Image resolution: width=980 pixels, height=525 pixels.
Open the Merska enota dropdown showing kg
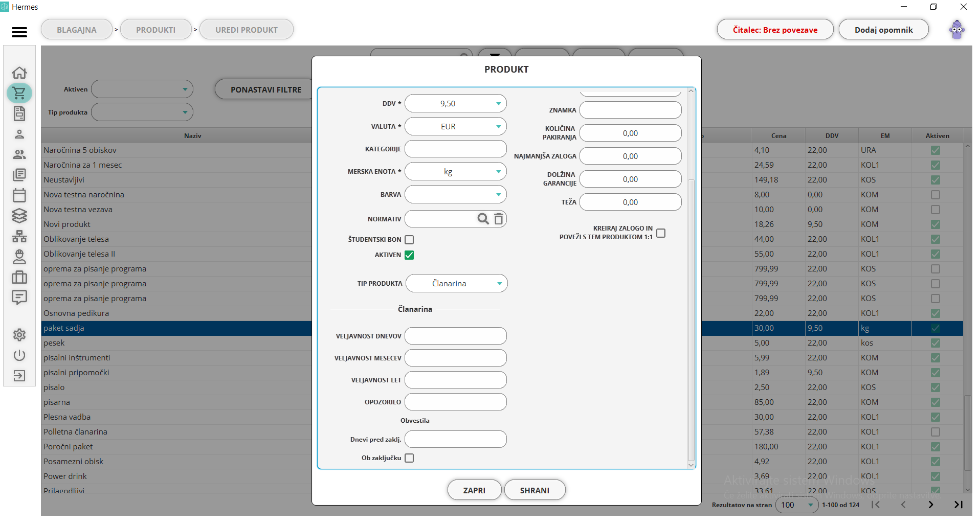coord(455,171)
